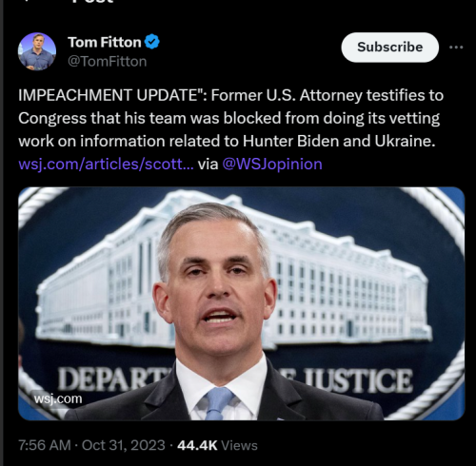Click the wsj.com label on the card
476x466 pixels.
point(58,398)
